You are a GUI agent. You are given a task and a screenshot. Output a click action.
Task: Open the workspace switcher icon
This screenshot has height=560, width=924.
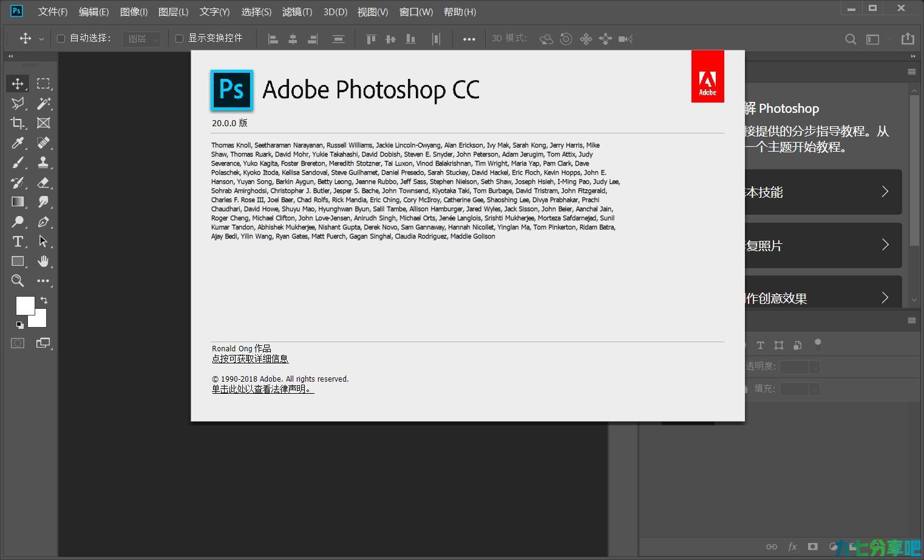872,39
